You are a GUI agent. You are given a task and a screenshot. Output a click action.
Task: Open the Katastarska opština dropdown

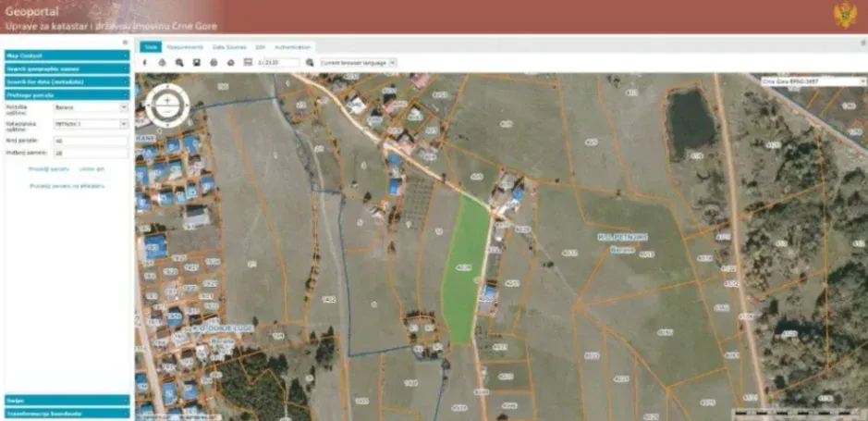point(91,124)
